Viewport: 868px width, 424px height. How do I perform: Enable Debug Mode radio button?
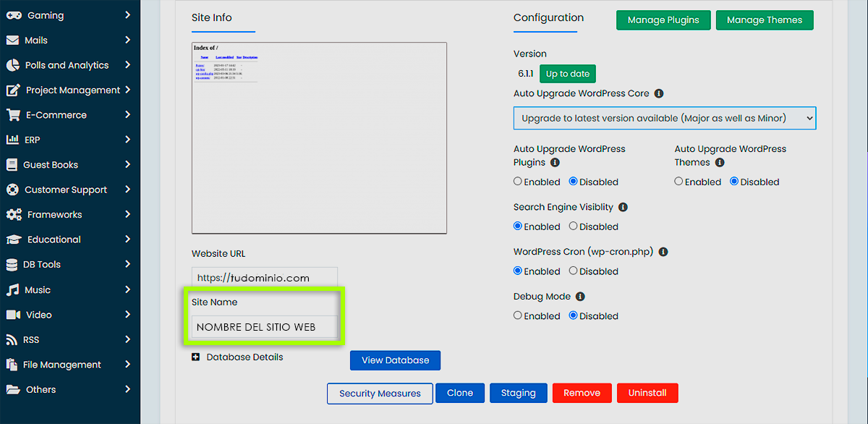(x=518, y=316)
